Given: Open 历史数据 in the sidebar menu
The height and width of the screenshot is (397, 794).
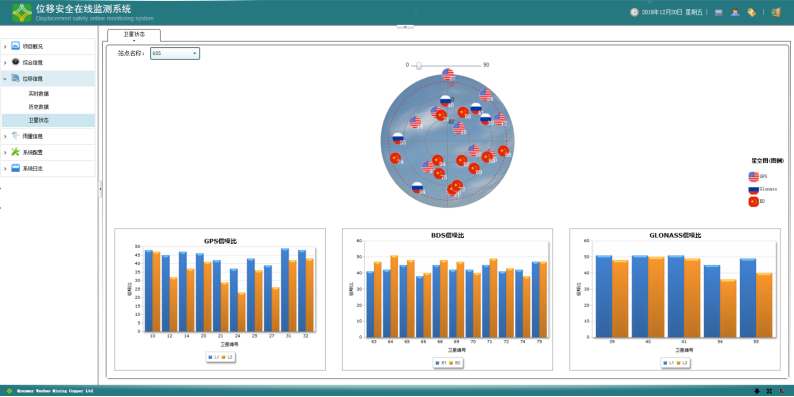Looking at the screenshot, I should pos(38,107).
